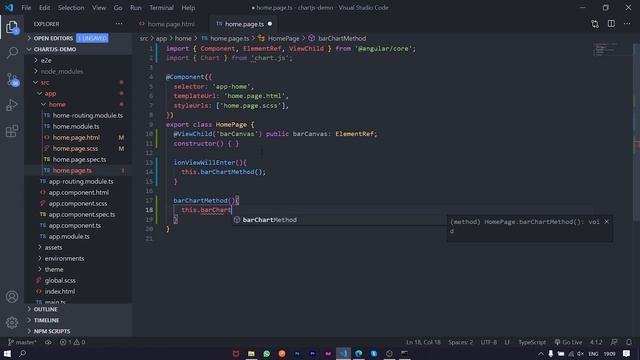This screenshot has width=640, height=360.
Task: Expand the theme folder
Action: [54, 270]
